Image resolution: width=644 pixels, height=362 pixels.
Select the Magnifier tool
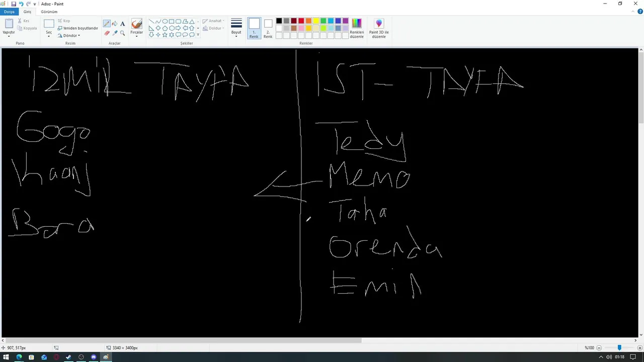pyautogui.click(x=122, y=33)
